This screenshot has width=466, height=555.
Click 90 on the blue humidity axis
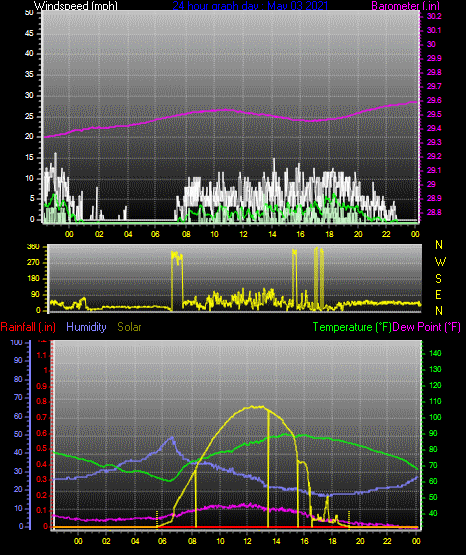[18, 361]
